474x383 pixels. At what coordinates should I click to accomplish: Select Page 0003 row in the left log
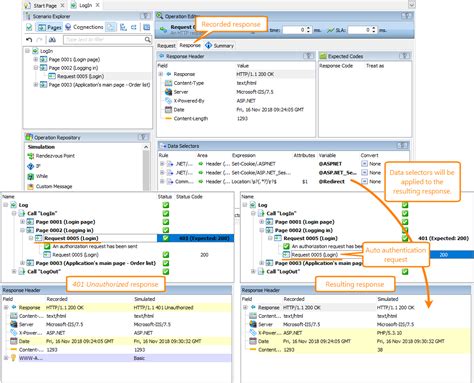pos(96,263)
